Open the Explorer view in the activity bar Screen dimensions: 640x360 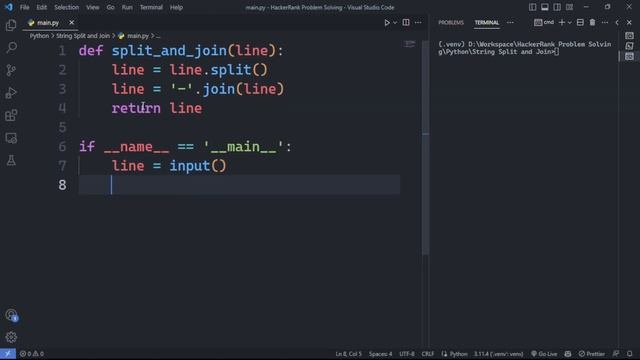click(11, 25)
